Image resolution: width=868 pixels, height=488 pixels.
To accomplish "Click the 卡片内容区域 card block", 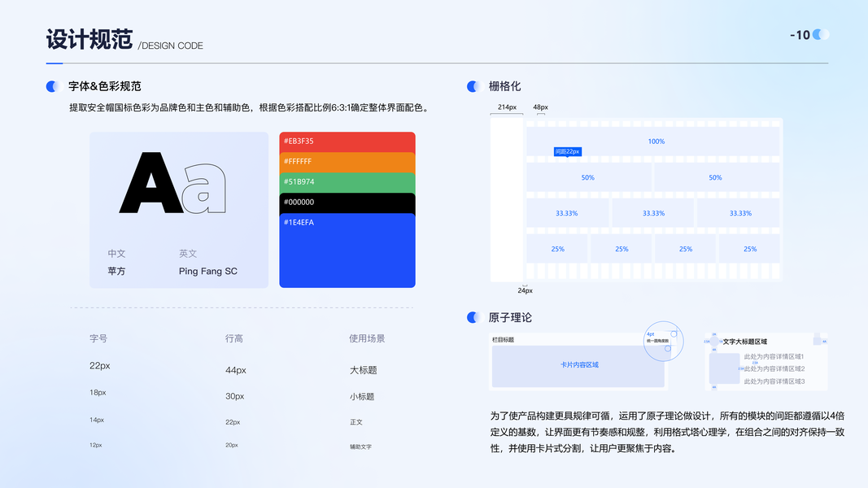I will [578, 366].
